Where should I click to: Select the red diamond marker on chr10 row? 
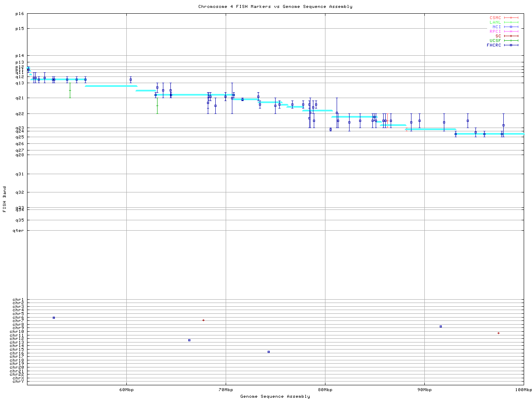[x=498, y=333]
